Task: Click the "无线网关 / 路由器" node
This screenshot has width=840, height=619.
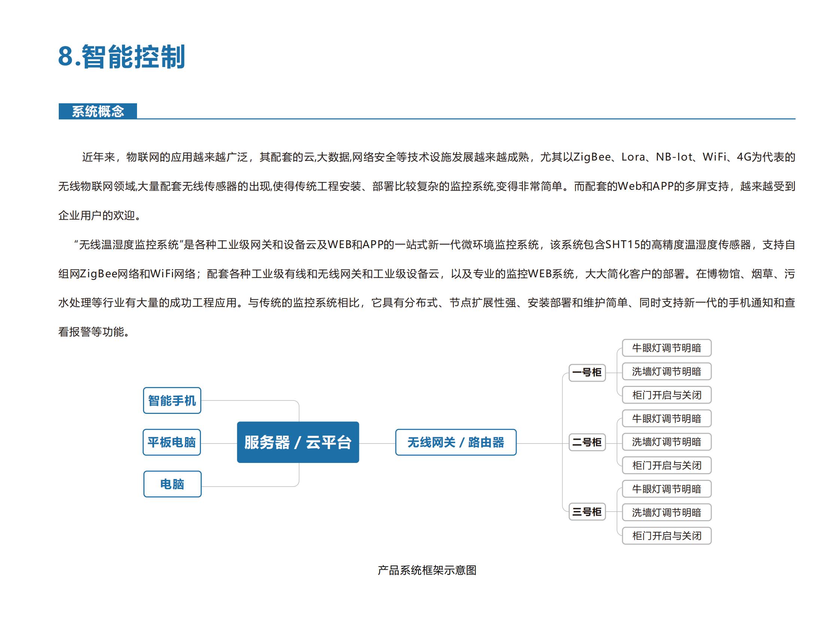Action: (x=456, y=442)
